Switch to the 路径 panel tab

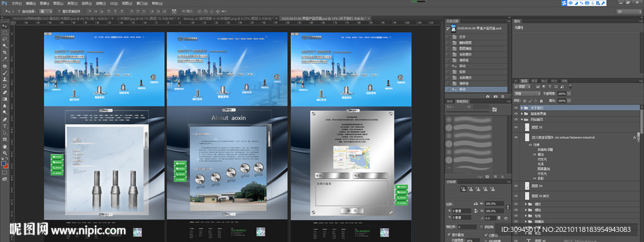pos(544,81)
